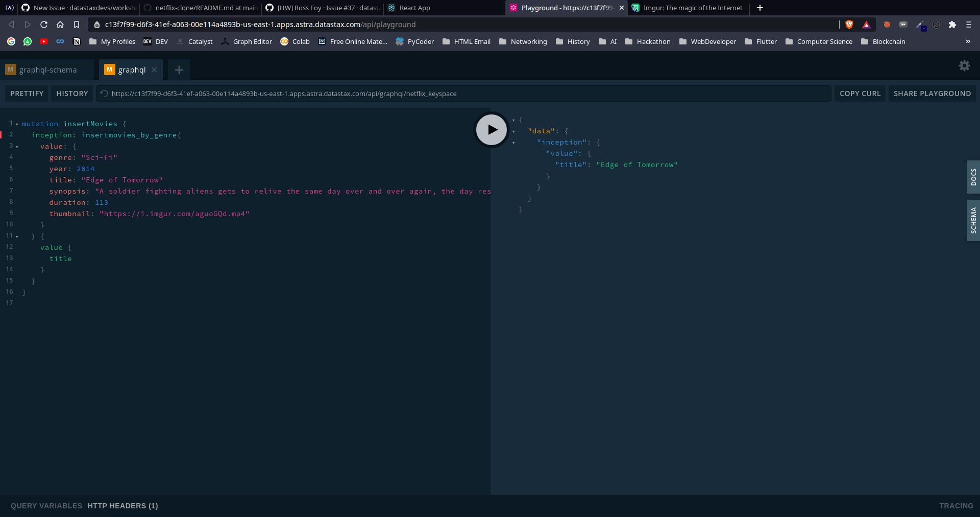This screenshot has width=980, height=517.
Task: Open the DOCS panel on the right
Action: [973, 177]
